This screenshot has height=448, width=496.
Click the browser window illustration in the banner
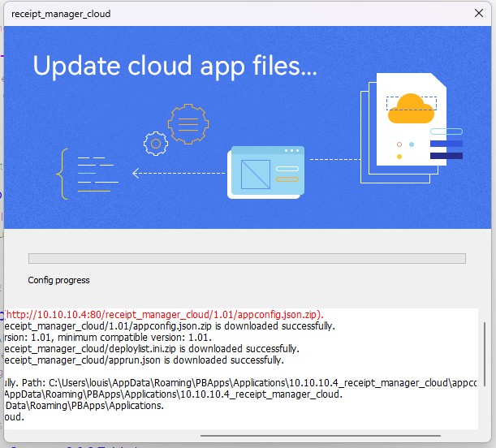[x=267, y=170]
